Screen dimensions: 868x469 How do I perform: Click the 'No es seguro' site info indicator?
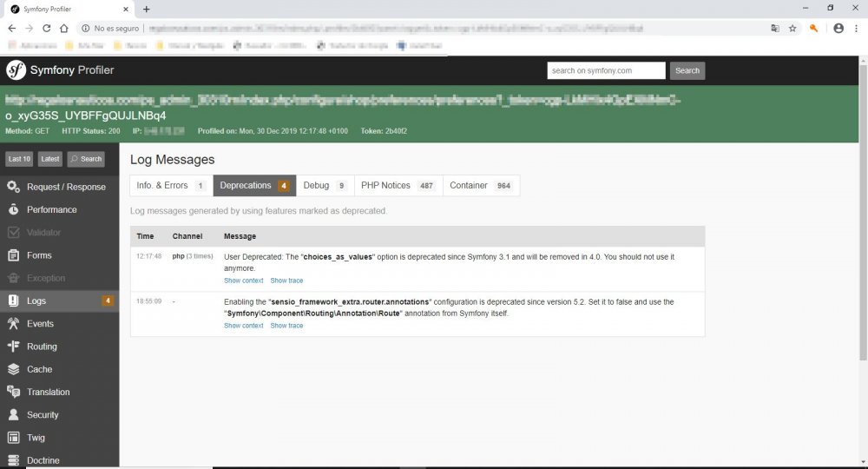110,29
